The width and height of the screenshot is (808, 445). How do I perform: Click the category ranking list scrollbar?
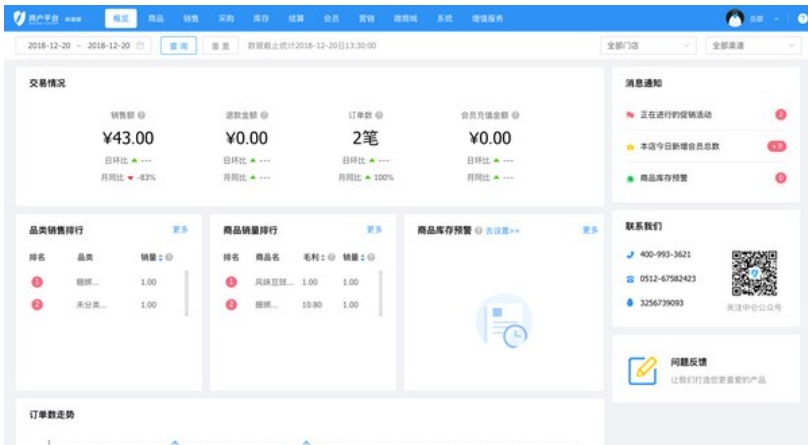(187, 293)
